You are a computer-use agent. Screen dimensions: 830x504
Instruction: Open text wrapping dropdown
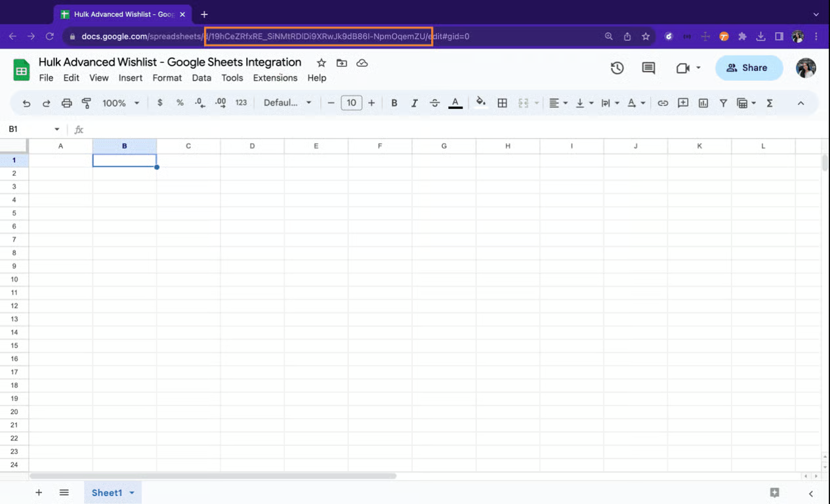(x=610, y=103)
